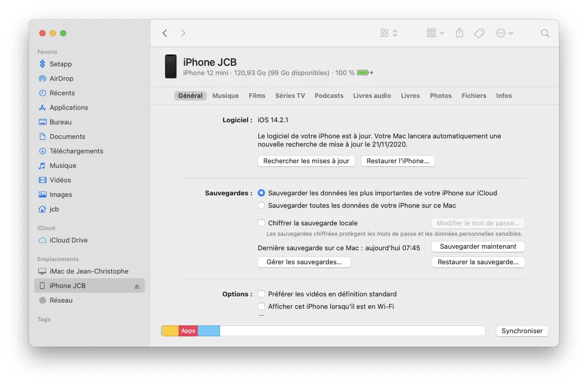Viewport: 588px width, 385px height.
Task: Click the Favoris sidebar heading
Action: tap(47, 52)
